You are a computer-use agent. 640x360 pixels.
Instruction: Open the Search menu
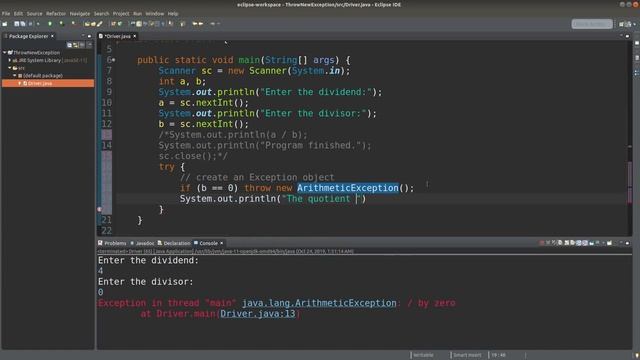tap(101, 13)
